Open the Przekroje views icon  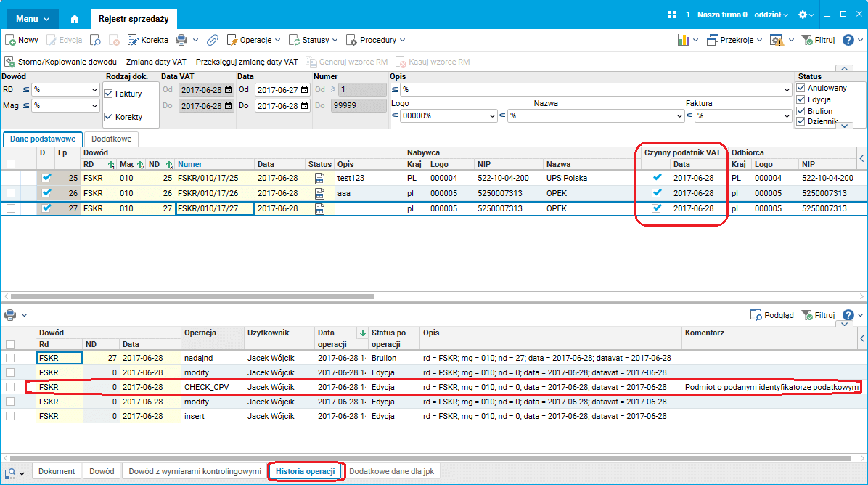713,40
